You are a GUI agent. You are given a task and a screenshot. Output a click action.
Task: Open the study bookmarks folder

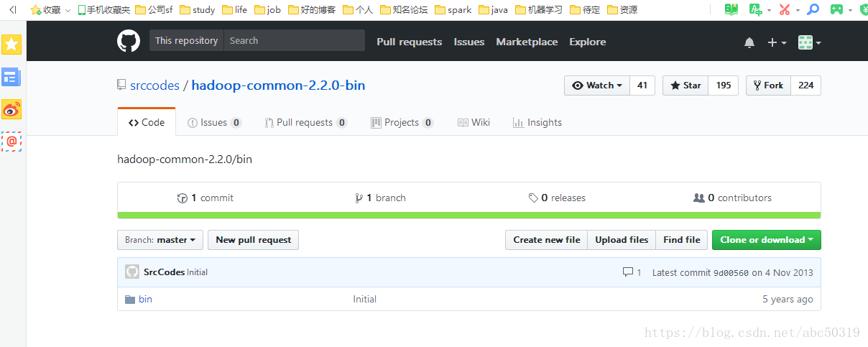(198, 10)
